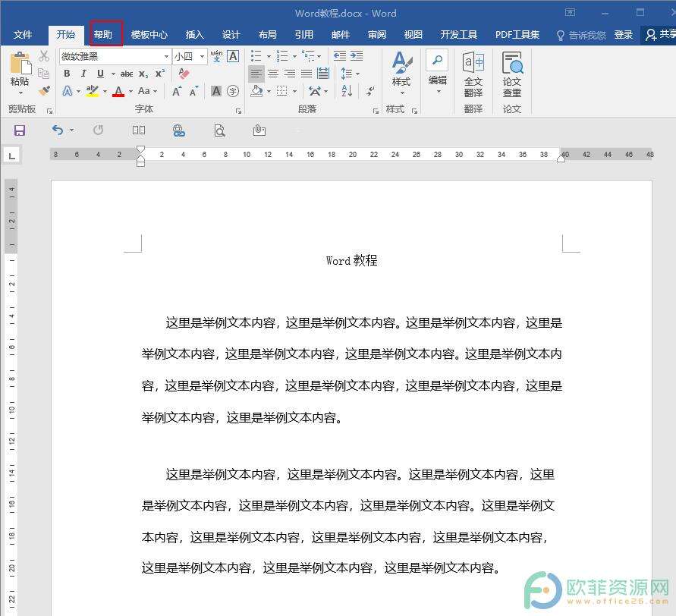Click the Clear Formatting eraser icon
Viewport: 676px width, 616px height.
[x=183, y=74]
